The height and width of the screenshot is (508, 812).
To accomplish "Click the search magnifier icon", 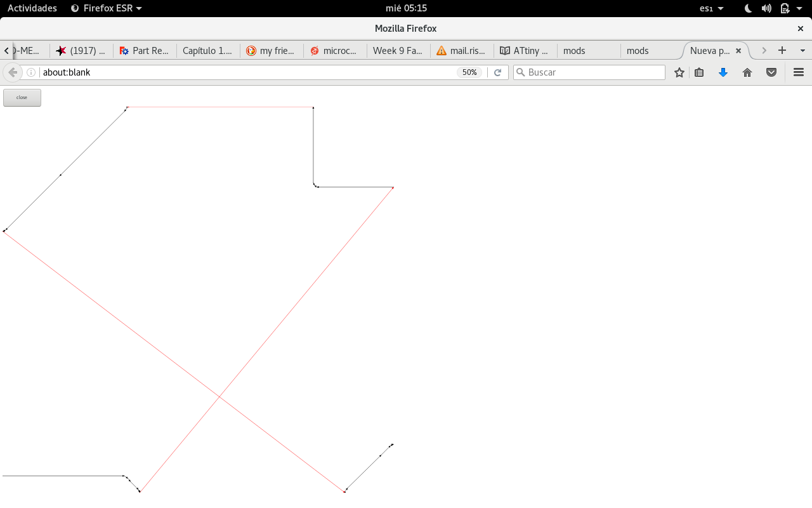I will tap(520, 72).
